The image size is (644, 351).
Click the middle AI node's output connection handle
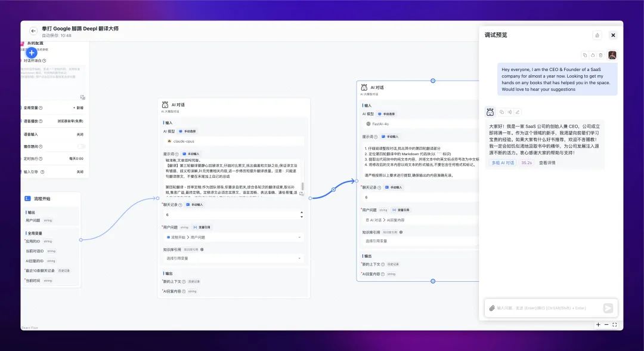click(x=311, y=198)
